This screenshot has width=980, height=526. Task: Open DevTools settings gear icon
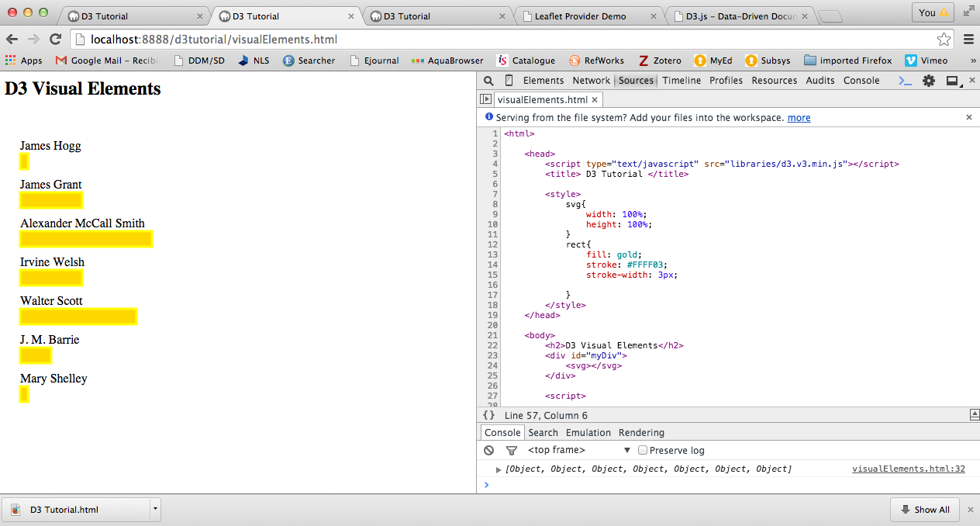928,81
